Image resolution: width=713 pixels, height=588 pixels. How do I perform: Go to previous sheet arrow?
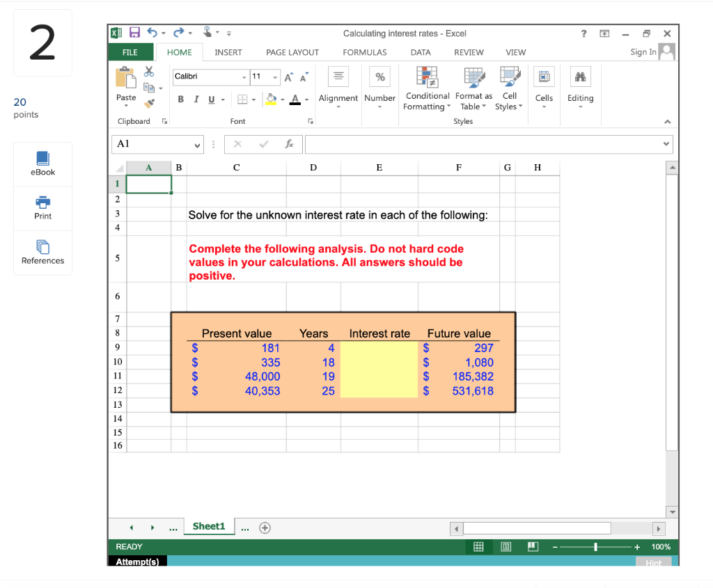tap(132, 527)
